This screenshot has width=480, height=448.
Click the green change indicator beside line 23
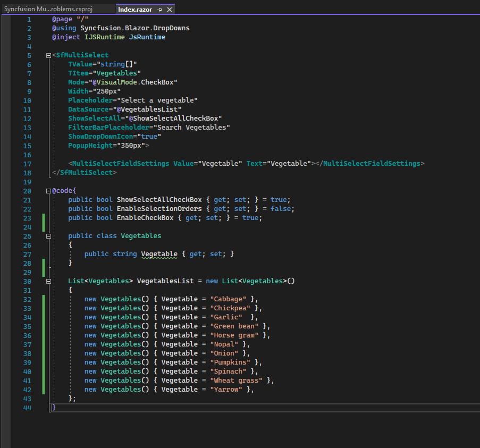44,217
